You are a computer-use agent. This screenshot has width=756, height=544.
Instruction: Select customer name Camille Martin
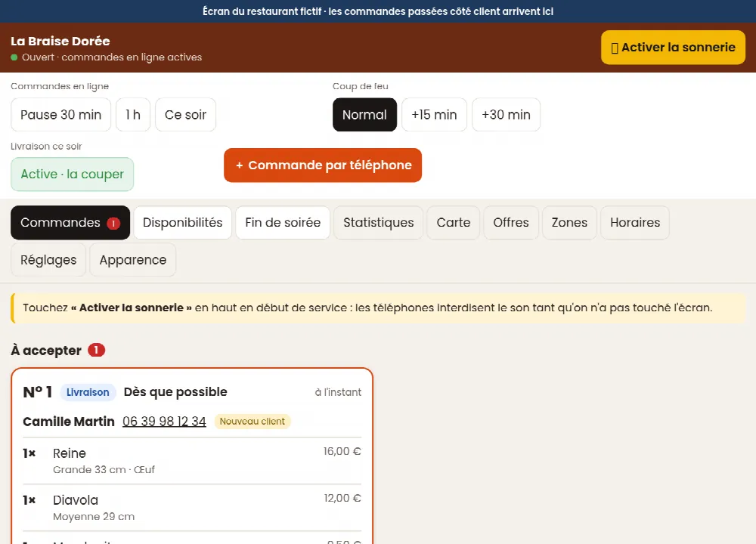69,422
